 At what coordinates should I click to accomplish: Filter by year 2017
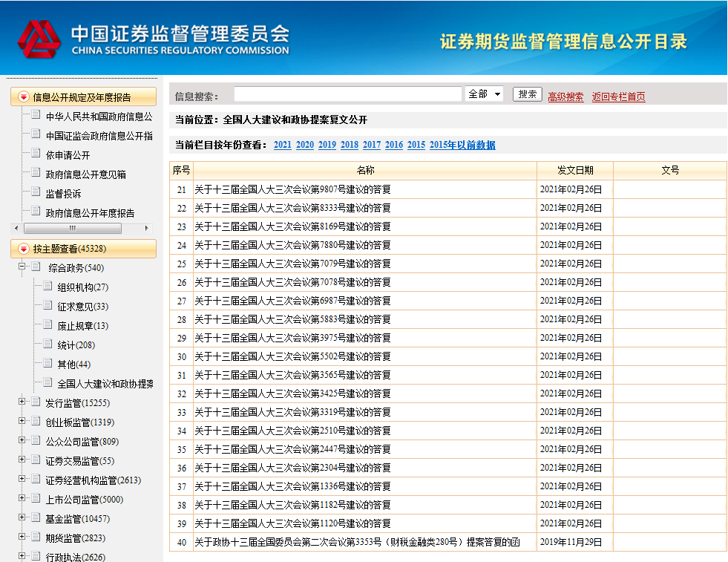coord(372,145)
